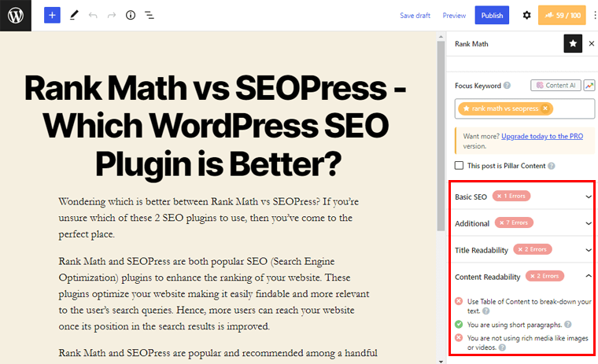Screen dimensions: 598x364
Task: Open help for short paragraphs tip
Action: click(x=568, y=325)
